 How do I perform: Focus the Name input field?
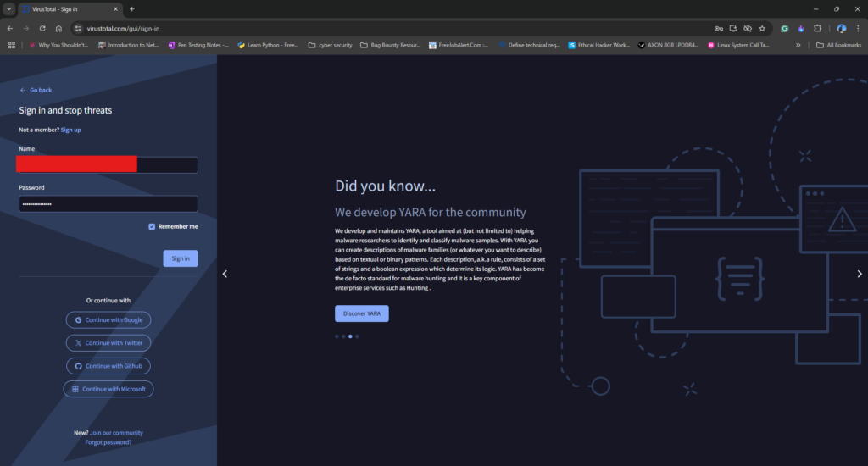(x=108, y=164)
